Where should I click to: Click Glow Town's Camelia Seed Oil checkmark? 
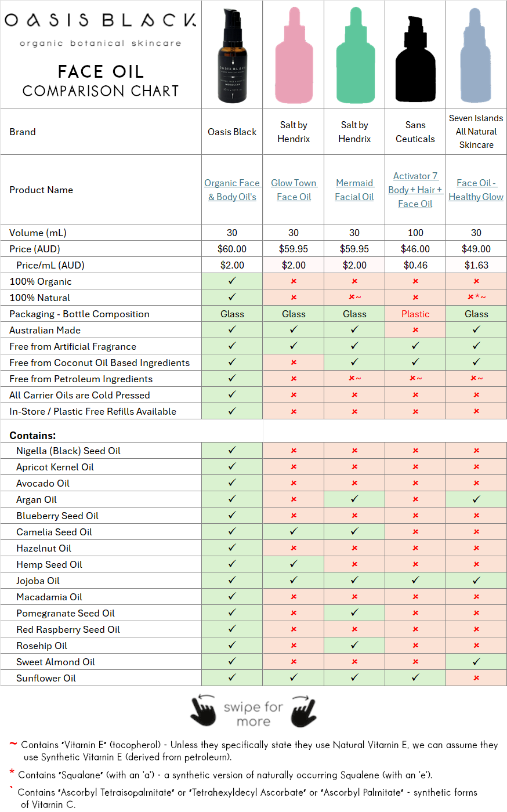tap(294, 531)
